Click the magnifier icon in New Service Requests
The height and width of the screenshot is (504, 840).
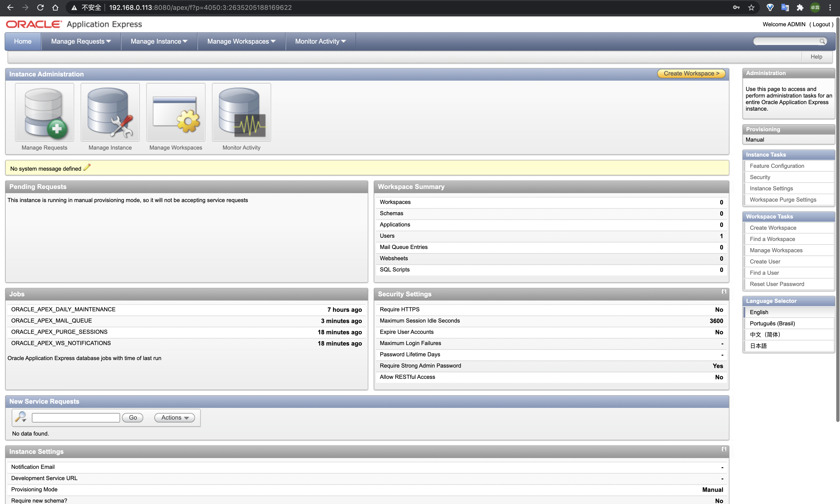click(21, 417)
